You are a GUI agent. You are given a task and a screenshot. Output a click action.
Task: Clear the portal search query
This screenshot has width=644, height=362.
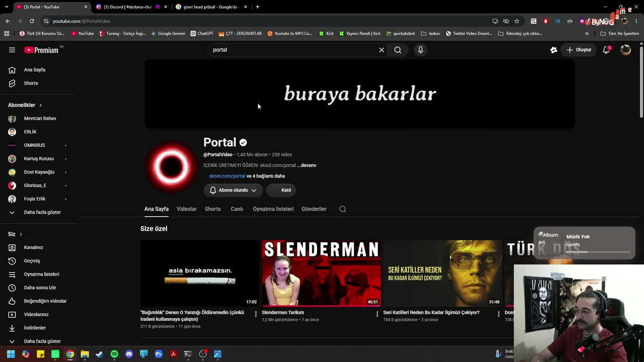tap(381, 50)
